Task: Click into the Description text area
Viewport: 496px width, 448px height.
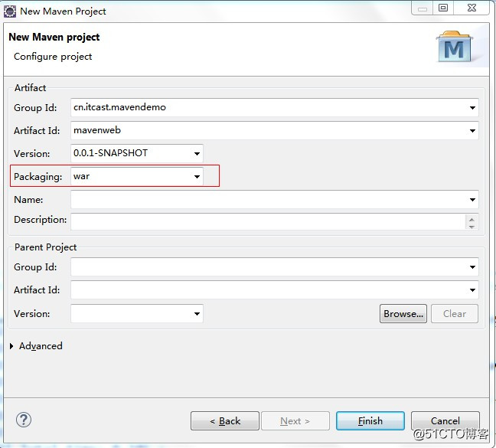Action: [268, 221]
